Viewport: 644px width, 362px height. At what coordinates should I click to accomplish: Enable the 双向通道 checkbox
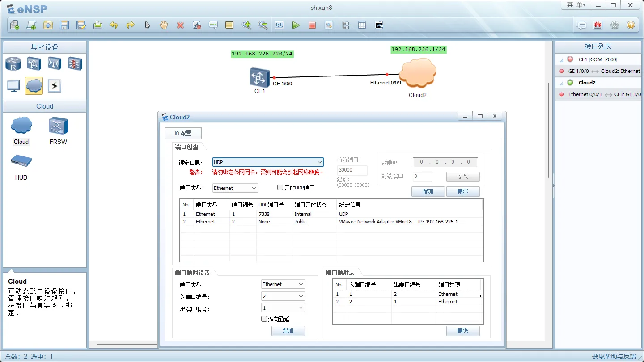pos(264,319)
